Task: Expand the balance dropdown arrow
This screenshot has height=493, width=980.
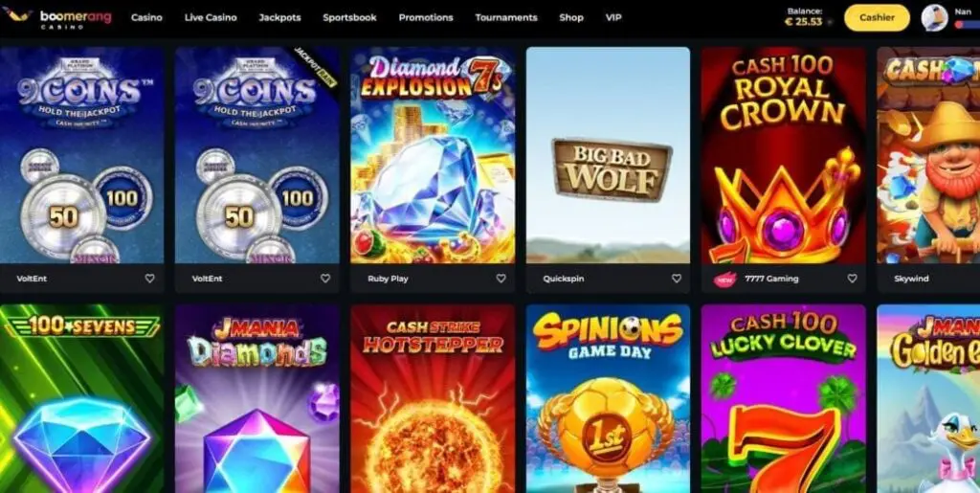Action: pyautogui.click(x=830, y=22)
